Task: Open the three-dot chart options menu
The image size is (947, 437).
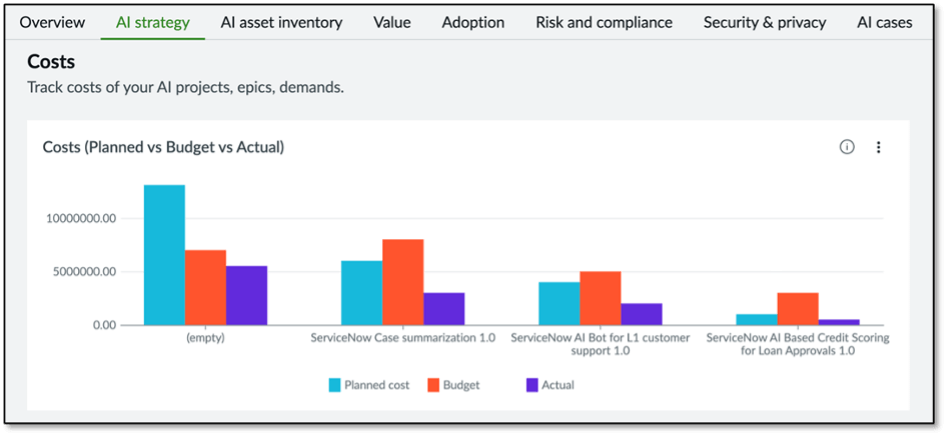Action: tap(879, 147)
